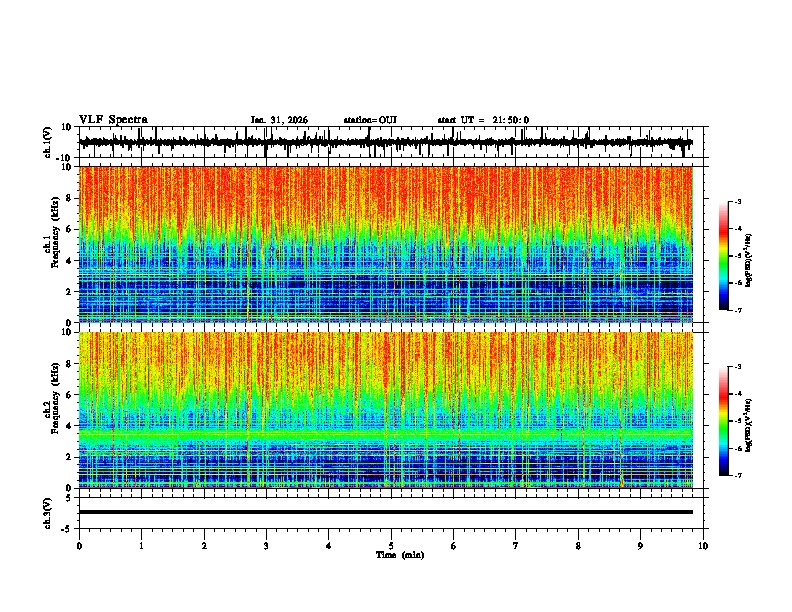Click the "VLF Spectra" plot title
The width and height of the screenshot is (792, 612).
tap(113, 120)
